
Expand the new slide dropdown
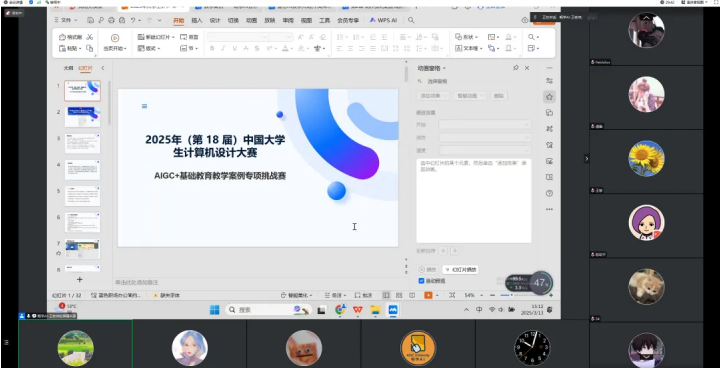click(x=173, y=37)
